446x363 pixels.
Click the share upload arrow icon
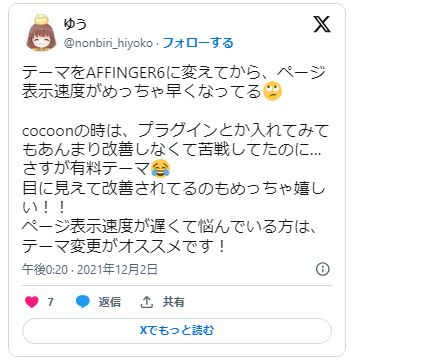[146, 302]
